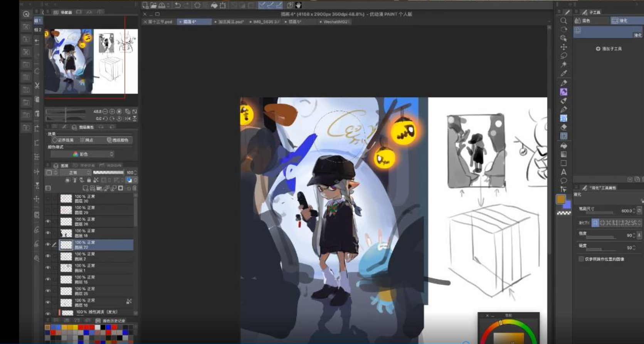Image resolution: width=644 pixels, height=344 pixels.
Task: Select the Text tool
Action: (563, 172)
